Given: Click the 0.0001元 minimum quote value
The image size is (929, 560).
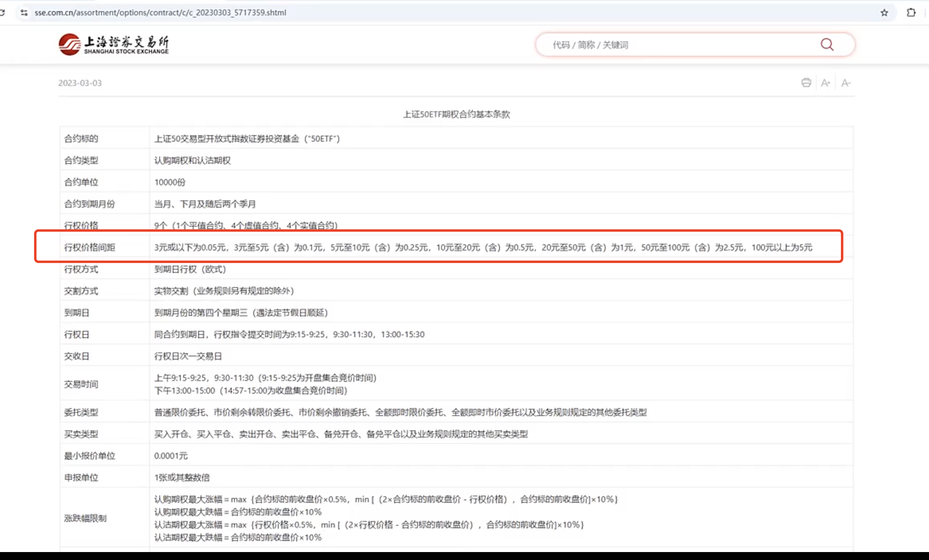Looking at the screenshot, I should tap(171, 456).
